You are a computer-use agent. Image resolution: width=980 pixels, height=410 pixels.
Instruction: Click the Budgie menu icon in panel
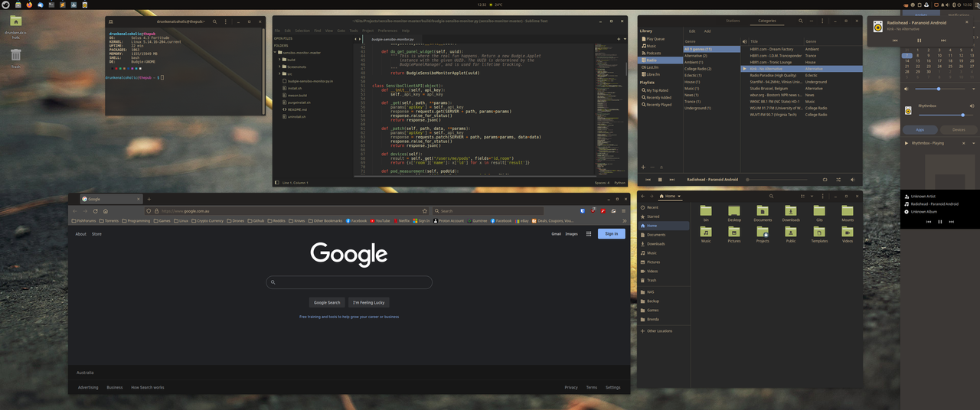(5, 4)
